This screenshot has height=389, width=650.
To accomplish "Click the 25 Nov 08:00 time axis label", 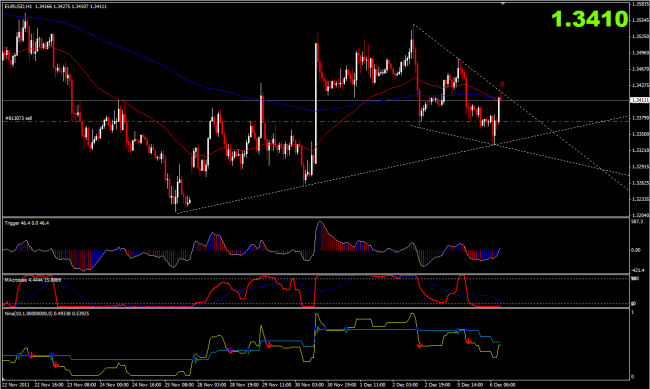I will point(178,385).
